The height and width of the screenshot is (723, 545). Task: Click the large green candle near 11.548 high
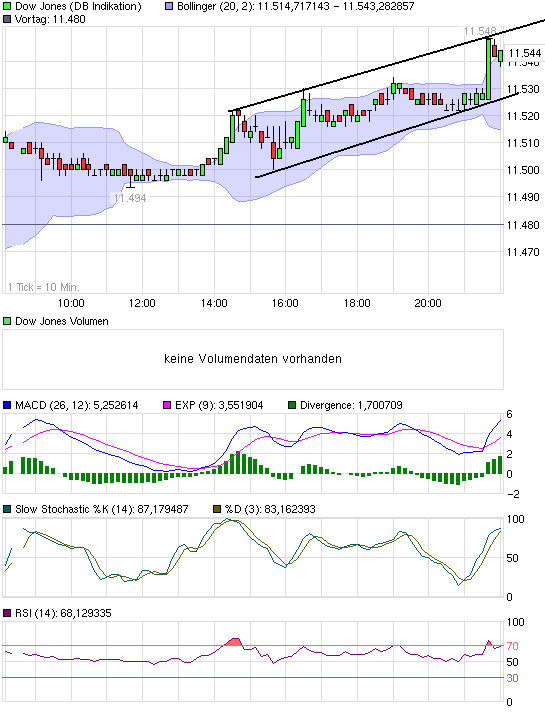489,69
